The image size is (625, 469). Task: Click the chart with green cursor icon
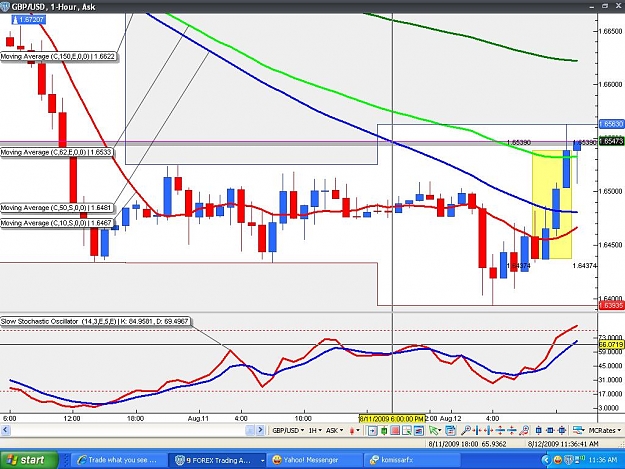pos(407,430)
